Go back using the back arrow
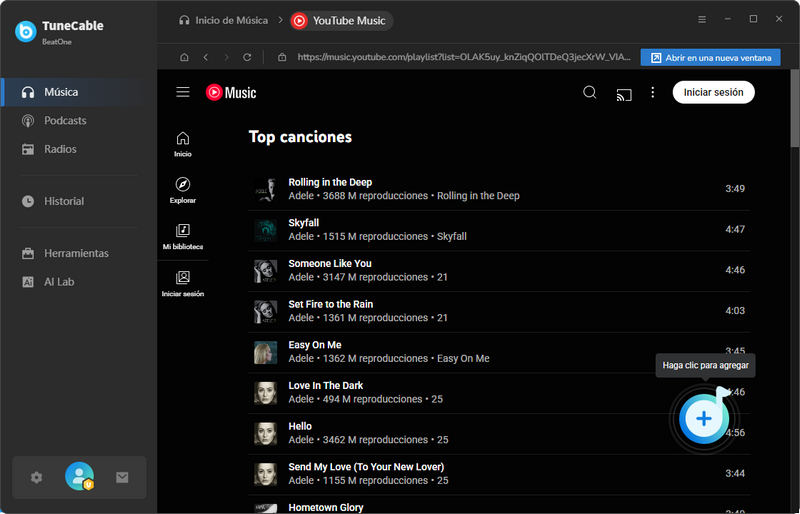This screenshot has width=800, height=514. pyautogui.click(x=205, y=57)
